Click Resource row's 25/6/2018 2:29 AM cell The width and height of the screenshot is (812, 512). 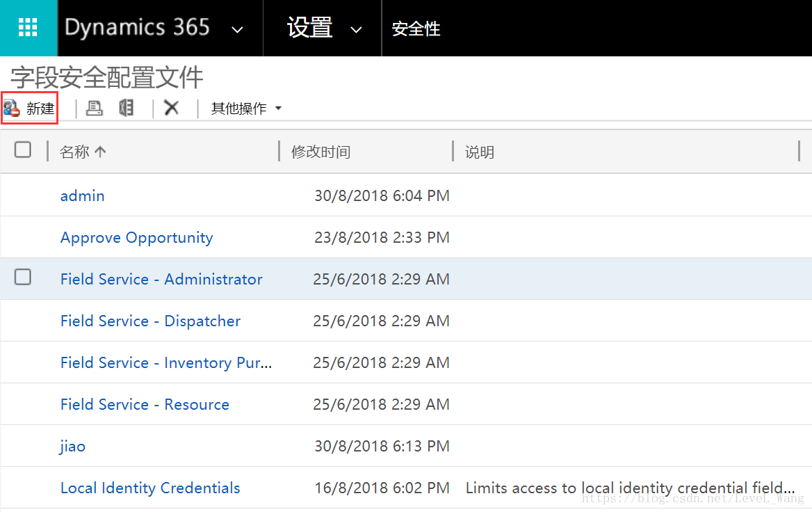pyautogui.click(x=381, y=404)
